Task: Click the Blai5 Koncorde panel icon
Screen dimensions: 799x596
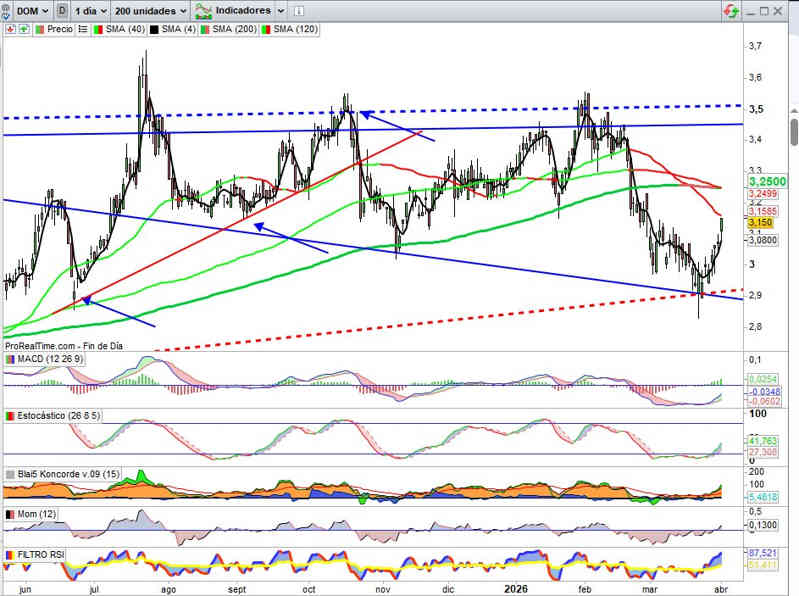Action: [11, 473]
